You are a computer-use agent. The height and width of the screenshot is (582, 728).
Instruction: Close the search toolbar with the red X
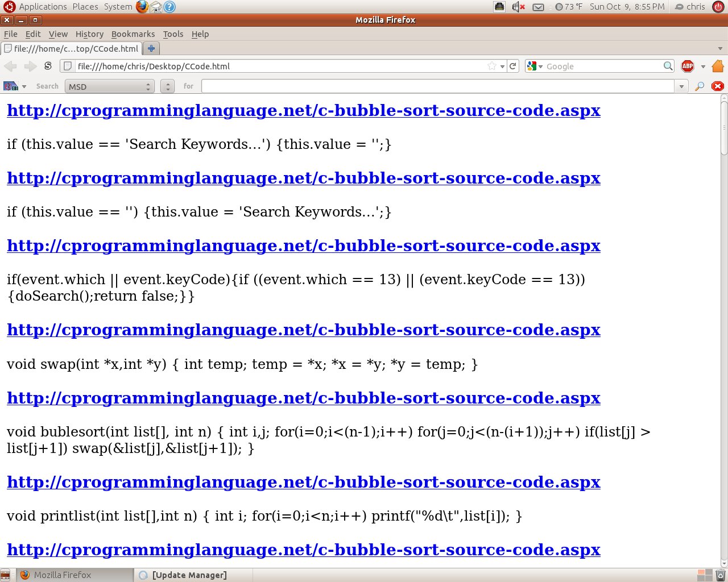(x=718, y=86)
